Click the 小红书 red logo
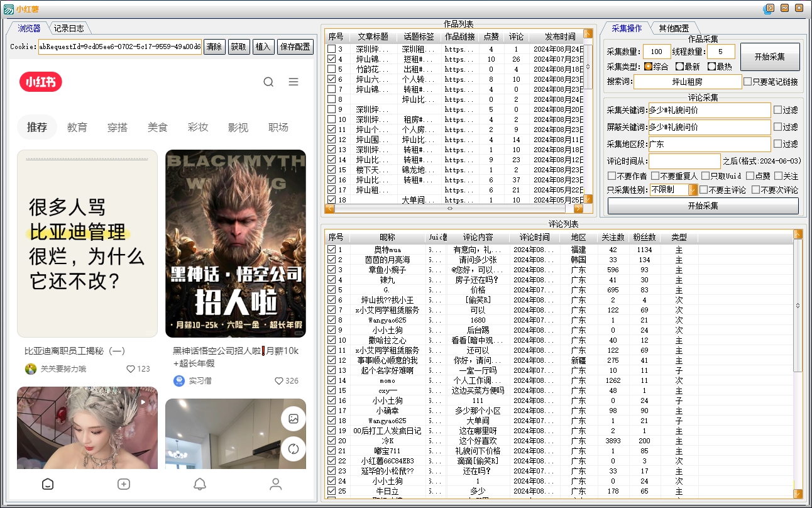 point(40,82)
